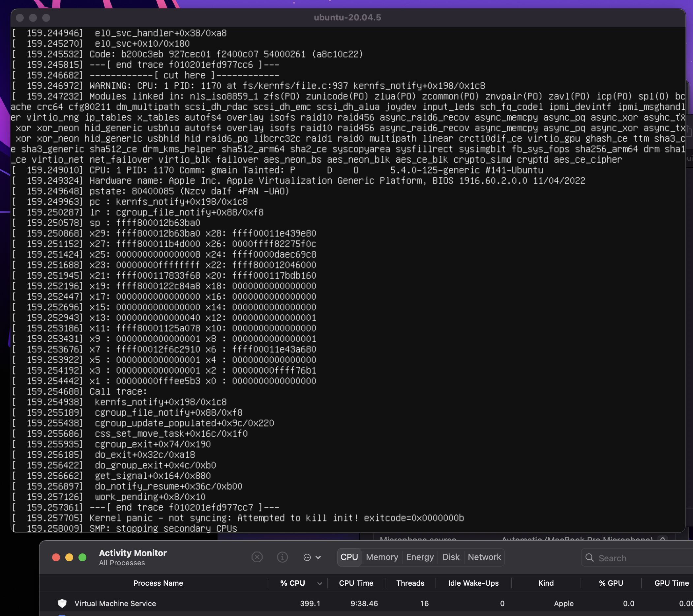The image size is (693, 616).
Task: Select the Energy view
Action: coord(420,557)
